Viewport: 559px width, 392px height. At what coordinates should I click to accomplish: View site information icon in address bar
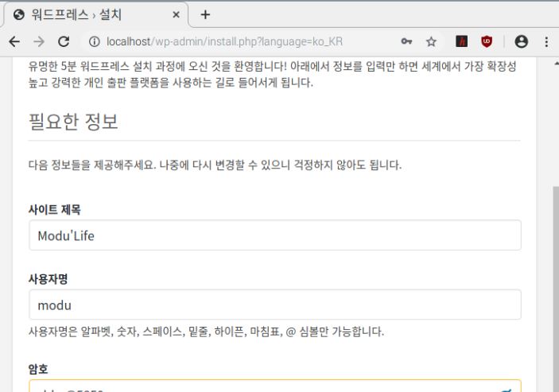[x=95, y=41]
